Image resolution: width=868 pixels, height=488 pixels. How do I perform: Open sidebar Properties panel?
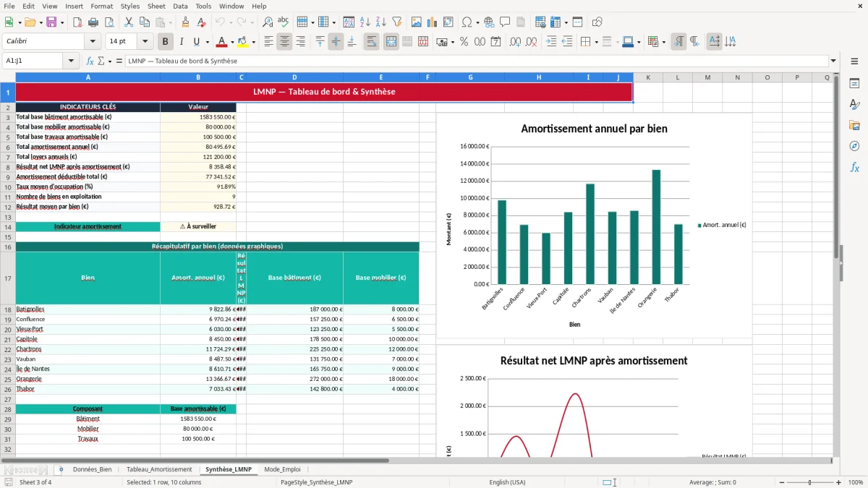(854, 85)
